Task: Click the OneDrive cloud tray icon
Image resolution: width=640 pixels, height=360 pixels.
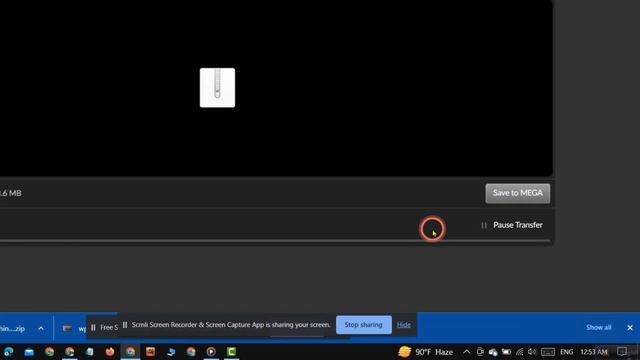Action: pos(493,352)
